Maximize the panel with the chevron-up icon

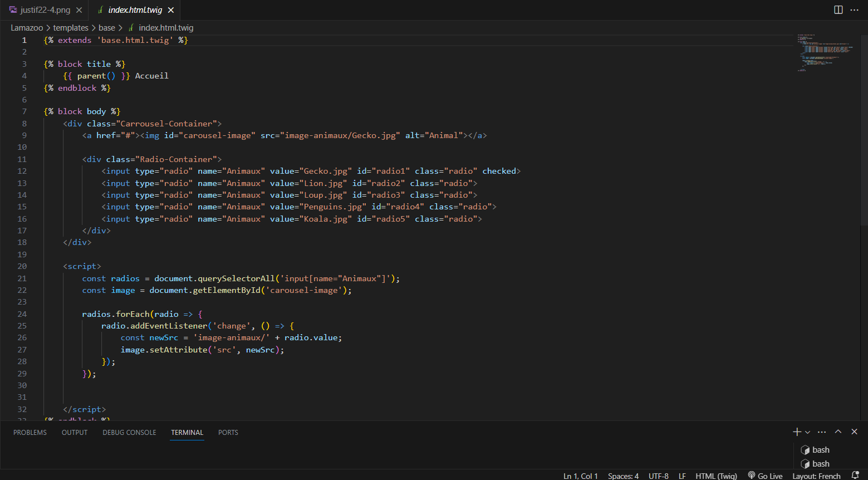pos(838,432)
